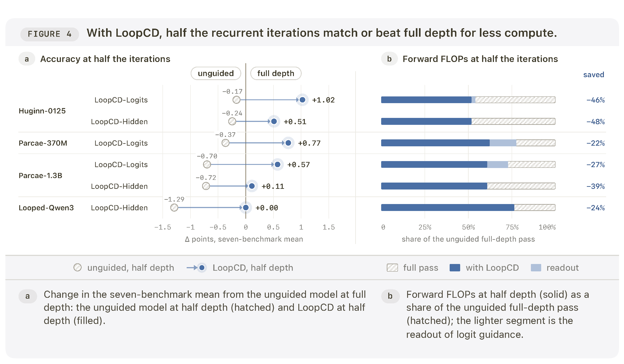Click the −48% saved value

pyautogui.click(x=596, y=121)
